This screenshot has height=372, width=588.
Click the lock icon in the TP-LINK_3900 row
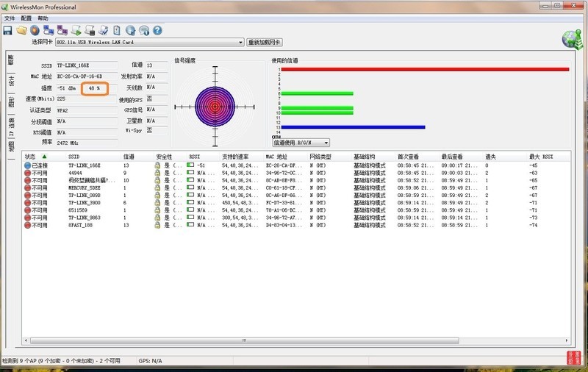(x=157, y=202)
